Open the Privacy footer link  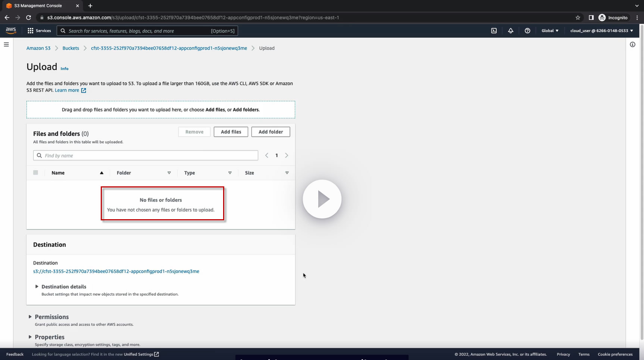563,354
